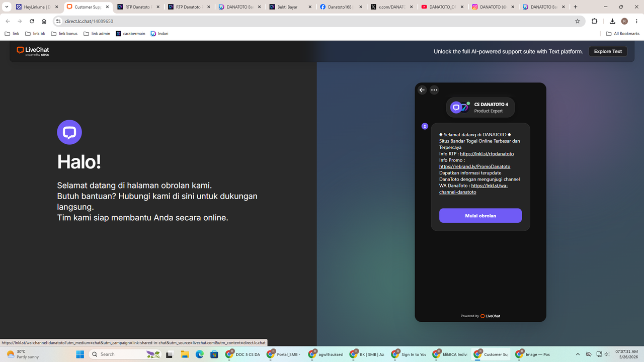Open the 'Indari' bookmark
Image resolution: width=644 pixels, height=362 pixels.
point(159,34)
